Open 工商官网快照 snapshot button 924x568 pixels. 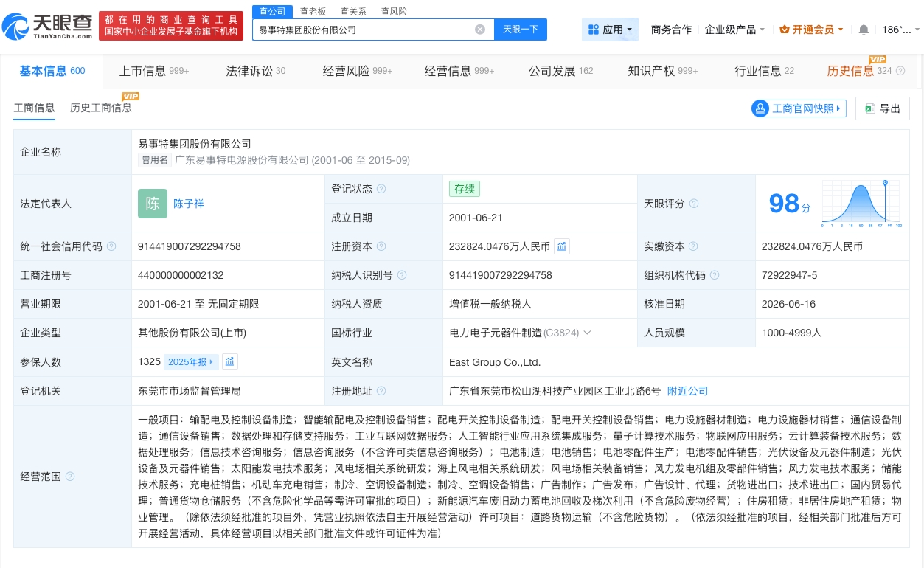[799, 108]
